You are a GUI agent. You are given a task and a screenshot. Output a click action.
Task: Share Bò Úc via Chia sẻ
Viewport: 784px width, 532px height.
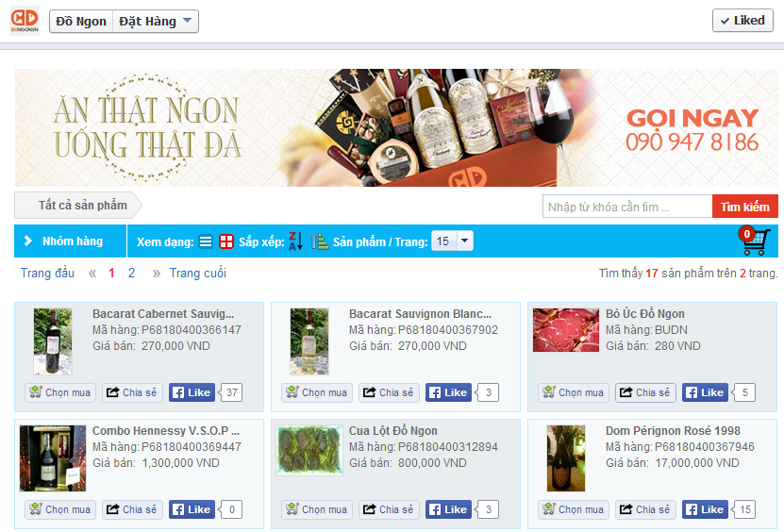pyautogui.click(x=645, y=392)
